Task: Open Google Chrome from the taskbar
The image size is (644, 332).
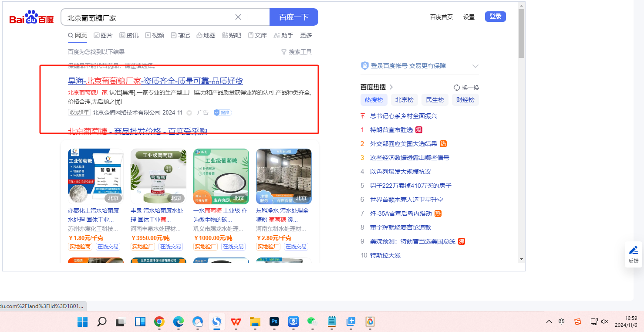Action: pyautogui.click(x=159, y=322)
